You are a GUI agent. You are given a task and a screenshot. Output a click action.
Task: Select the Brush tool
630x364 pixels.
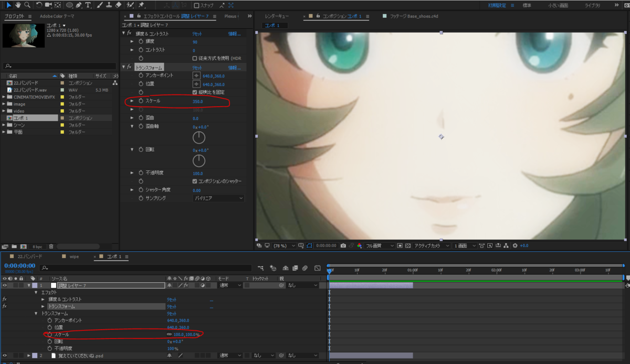(100, 5)
